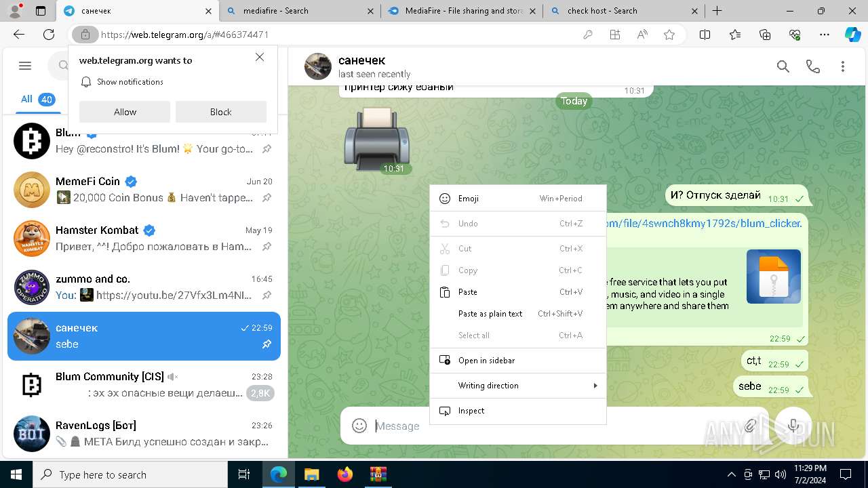This screenshot has height=488, width=868.
Task: Open browser collections
Action: (765, 35)
